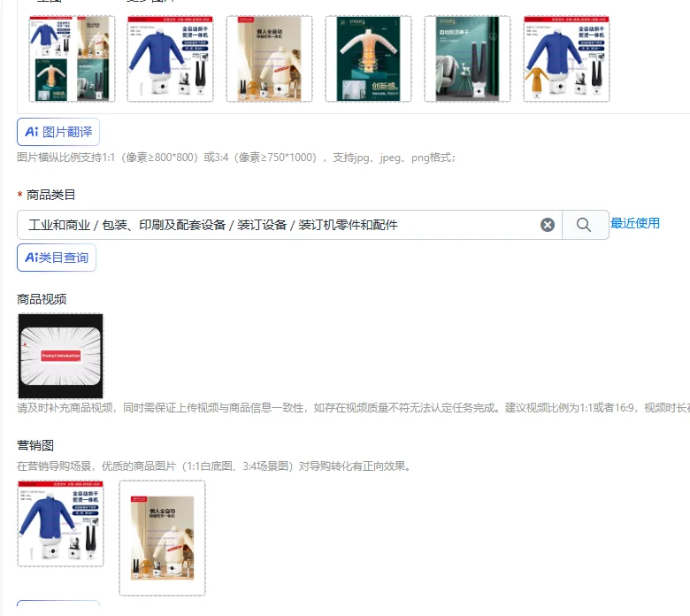
Task: Open the AI 类目查询 tool
Action: click(57, 258)
